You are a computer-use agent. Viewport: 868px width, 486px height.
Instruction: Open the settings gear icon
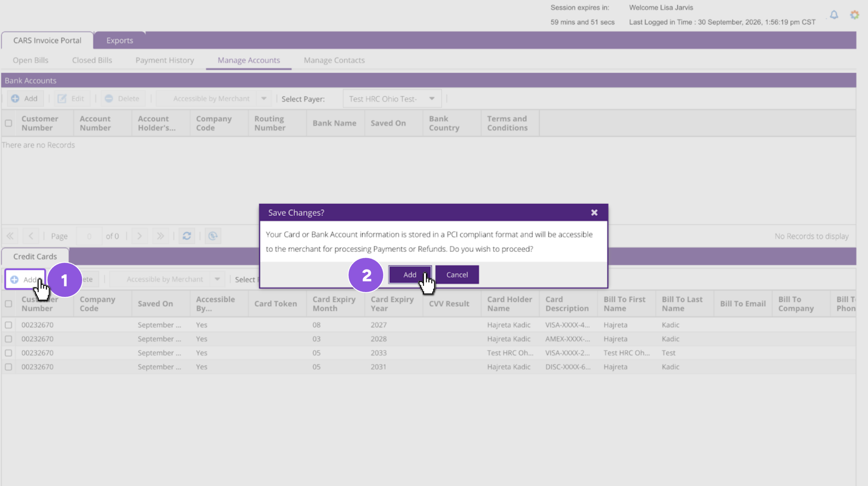click(854, 15)
